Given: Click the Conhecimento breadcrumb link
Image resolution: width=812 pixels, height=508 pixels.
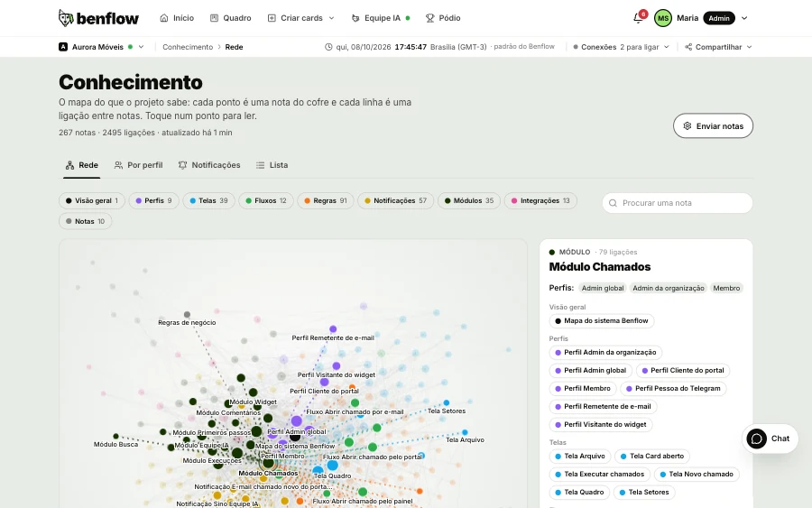Looking at the screenshot, I should [188, 47].
